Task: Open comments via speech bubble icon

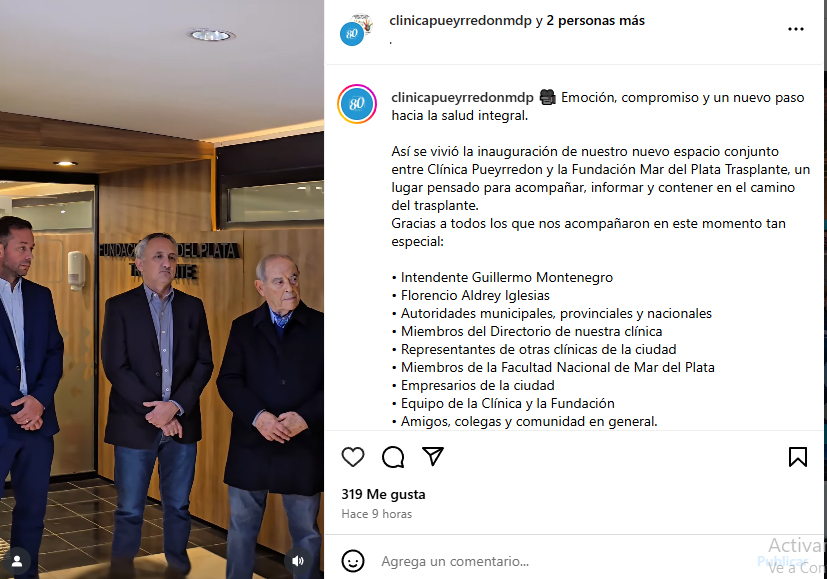Action: coord(393,457)
